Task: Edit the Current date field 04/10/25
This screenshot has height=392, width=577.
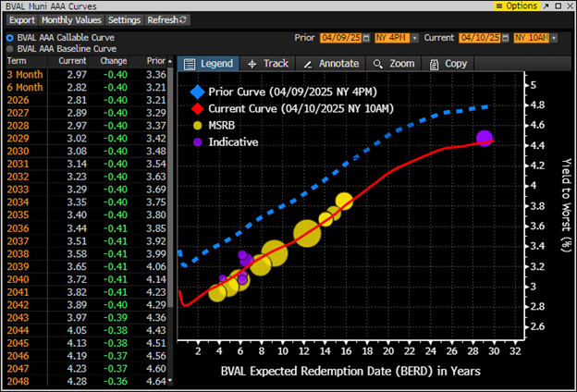Action: tap(480, 38)
